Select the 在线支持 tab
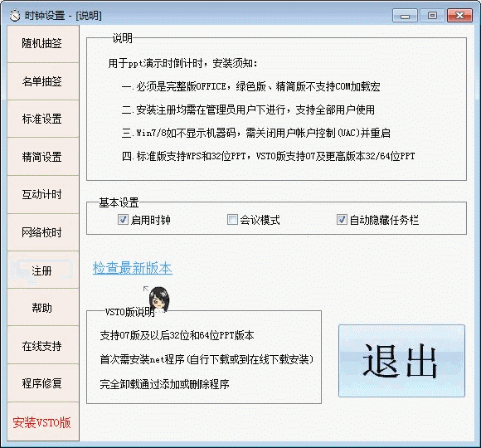Image resolution: width=481 pixels, height=448 pixels. point(43,346)
